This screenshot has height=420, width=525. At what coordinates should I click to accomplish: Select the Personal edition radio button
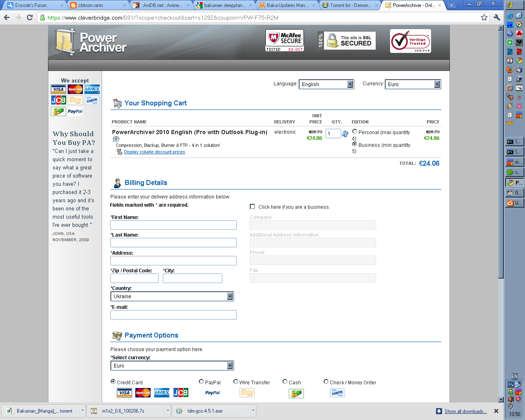[x=355, y=132]
